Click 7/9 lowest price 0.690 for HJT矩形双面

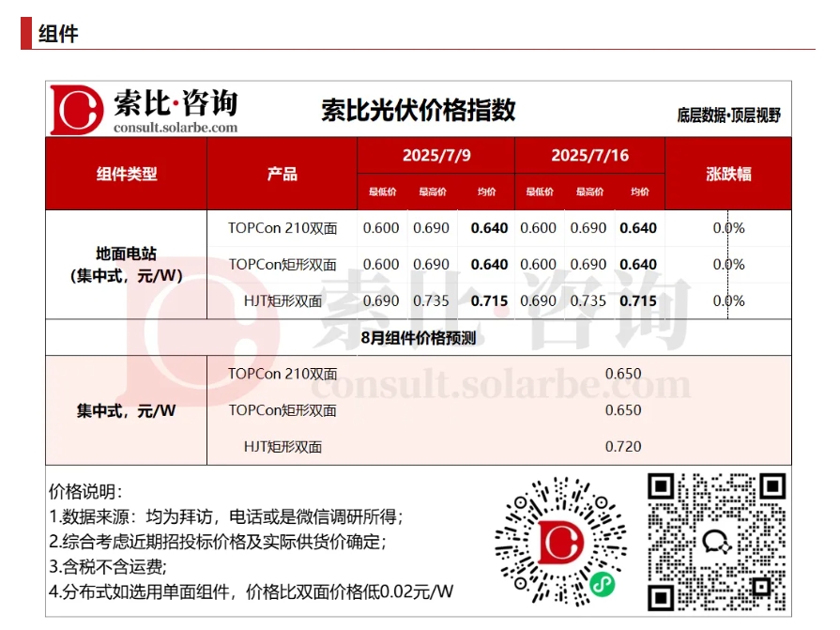(x=381, y=301)
